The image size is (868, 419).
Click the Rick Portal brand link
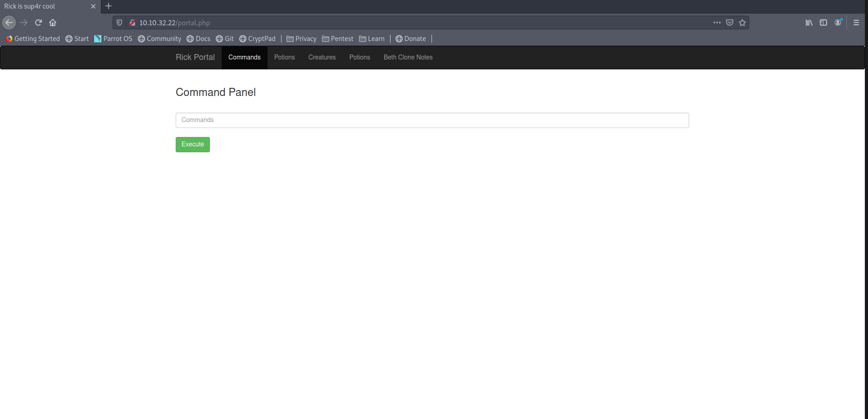195,57
